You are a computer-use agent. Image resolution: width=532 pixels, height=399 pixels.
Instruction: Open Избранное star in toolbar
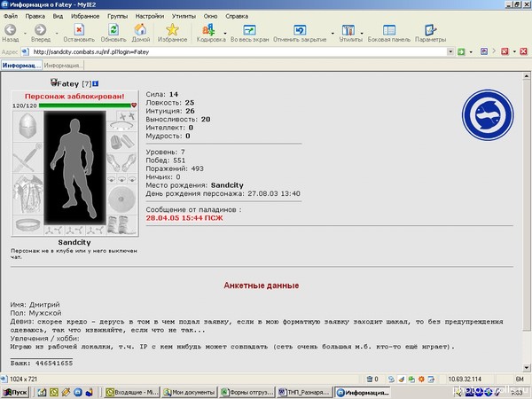pos(172,30)
